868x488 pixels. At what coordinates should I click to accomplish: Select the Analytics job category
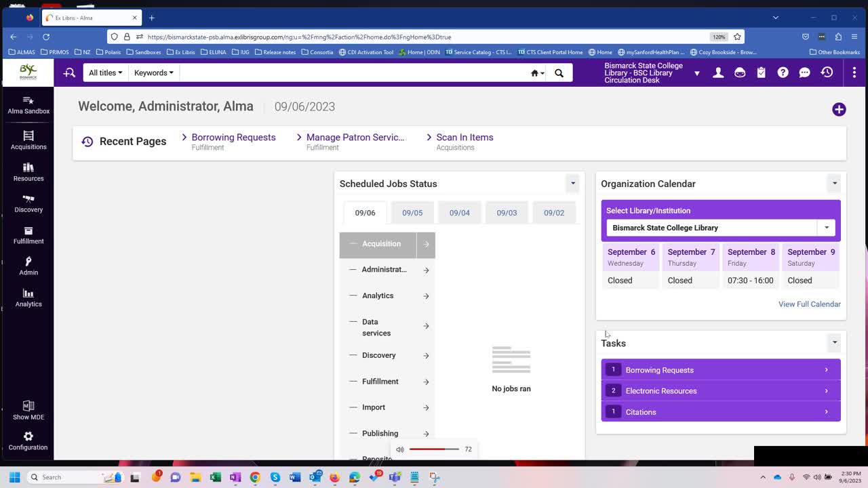(x=387, y=296)
